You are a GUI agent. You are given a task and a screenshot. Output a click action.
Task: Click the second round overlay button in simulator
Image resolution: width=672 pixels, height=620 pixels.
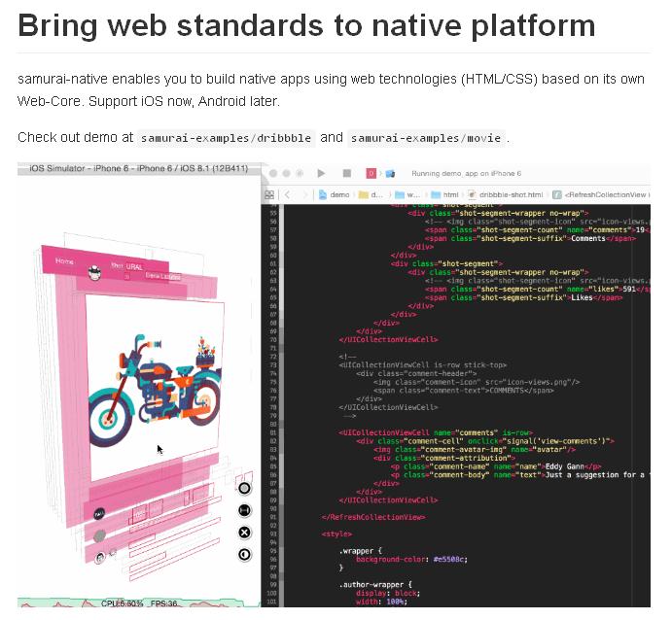[x=244, y=510]
